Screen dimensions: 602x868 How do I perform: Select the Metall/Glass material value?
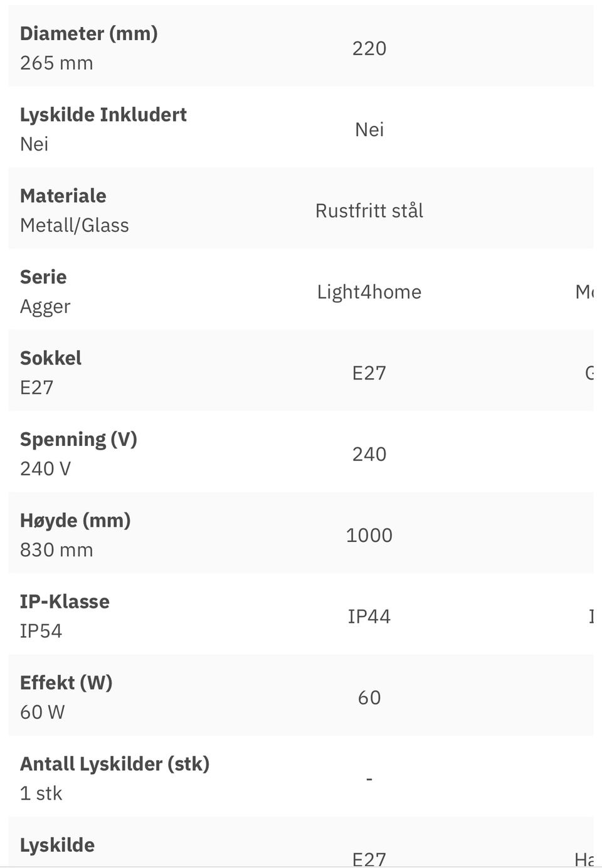[74, 225]
